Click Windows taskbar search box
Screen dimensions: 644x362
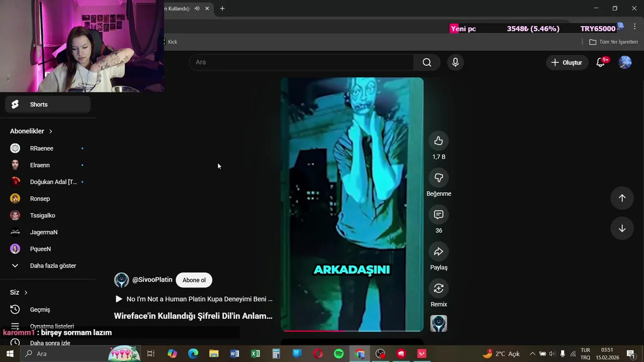[79, 353]
